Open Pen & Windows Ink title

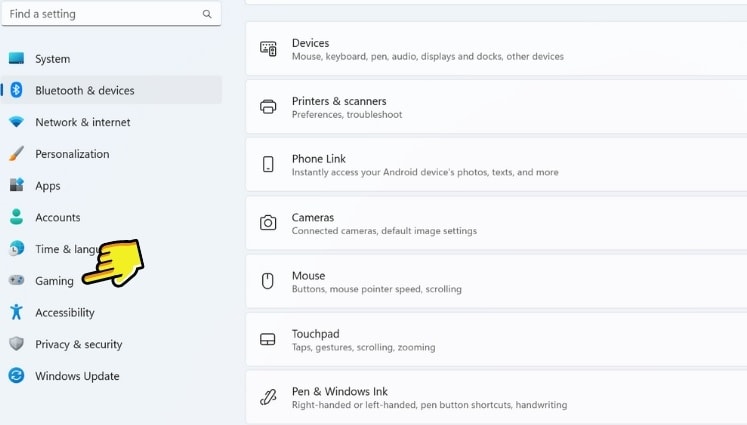pyautogui.click(x=340, y=391)
